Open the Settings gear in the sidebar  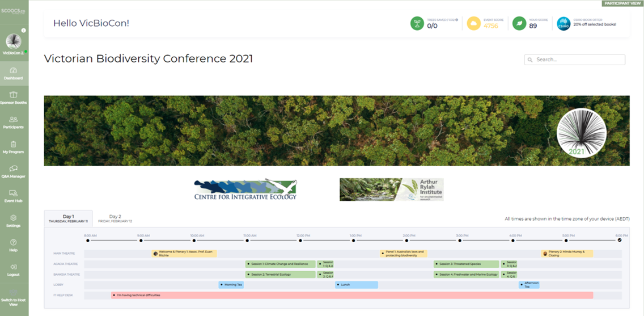point(13,218)
